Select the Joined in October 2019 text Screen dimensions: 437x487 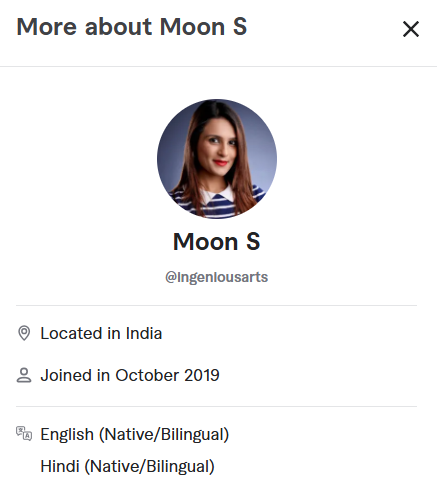coord(130,375)
